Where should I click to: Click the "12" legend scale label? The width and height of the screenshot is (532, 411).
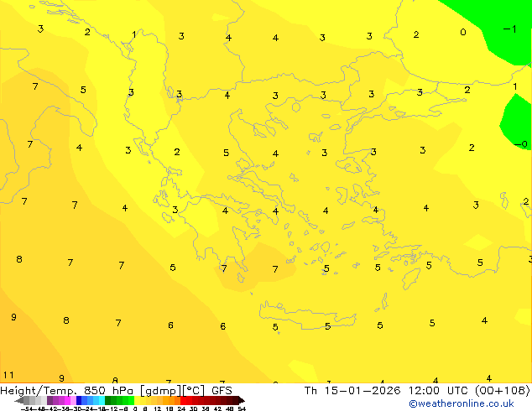tap(158, 409)
